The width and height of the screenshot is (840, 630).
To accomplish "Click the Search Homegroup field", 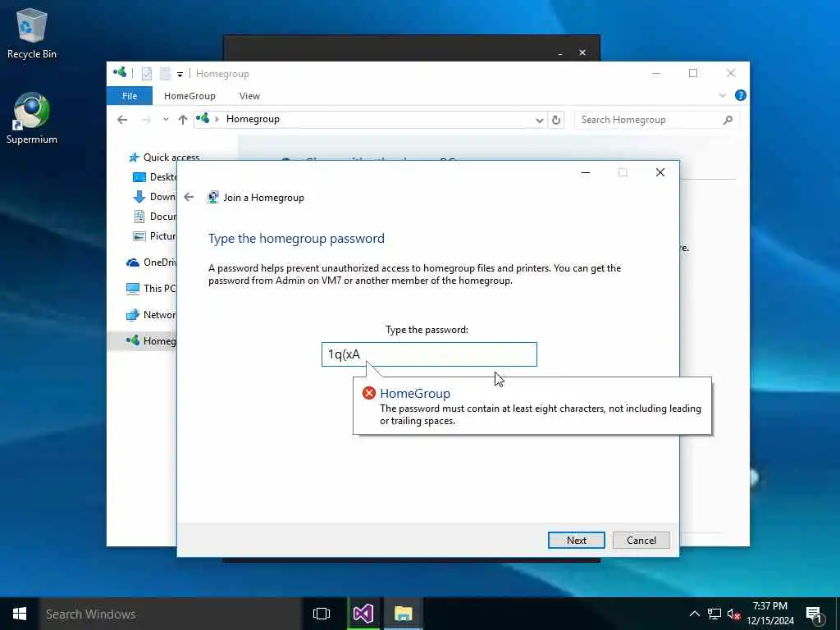I will coord(656,120).
